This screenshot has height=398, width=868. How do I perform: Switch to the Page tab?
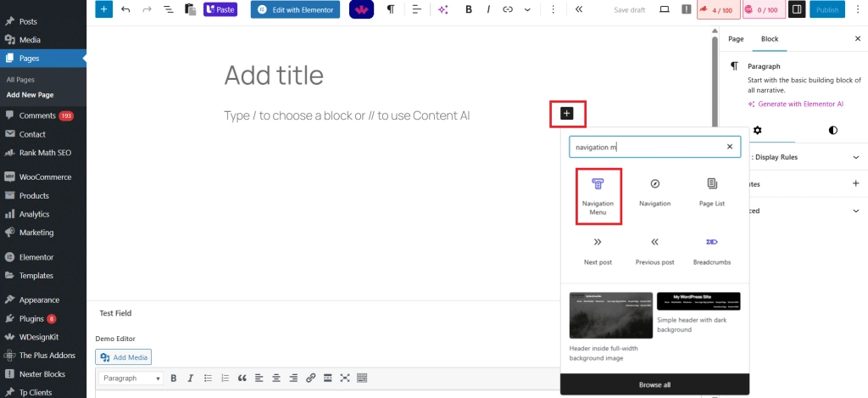736,39
